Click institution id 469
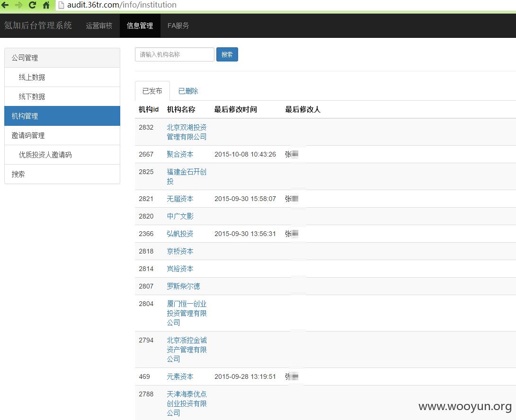The width and height of the screenshot is (516, 420). tap(144, 376)
